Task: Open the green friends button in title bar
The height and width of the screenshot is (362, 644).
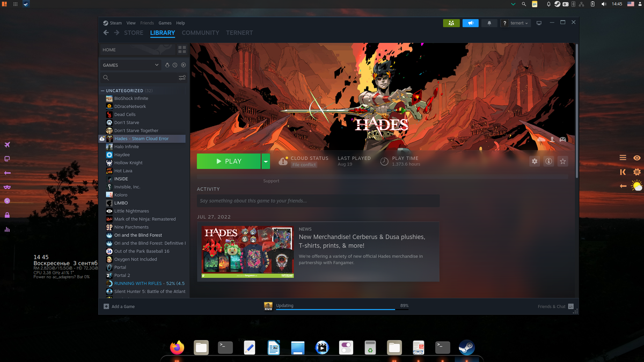Action: [x=451, y=23]
